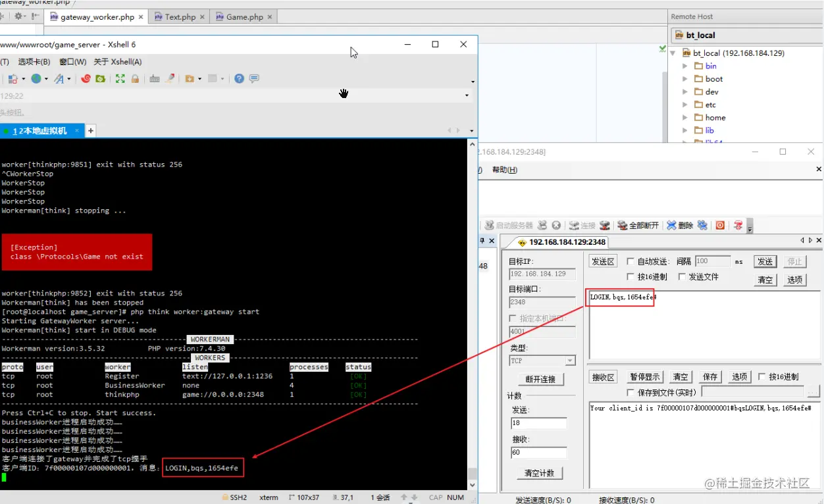824x504 pixels.
Task: Click the bt_local server icon in Remote Host
Action: pos(679,35)
